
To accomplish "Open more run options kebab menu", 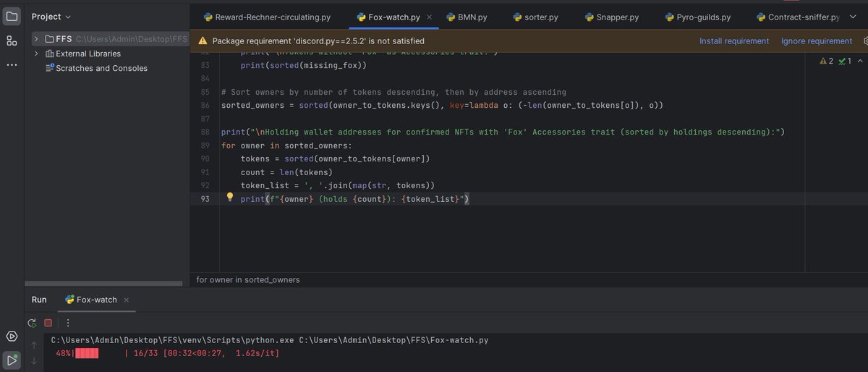I will (68, 323).
